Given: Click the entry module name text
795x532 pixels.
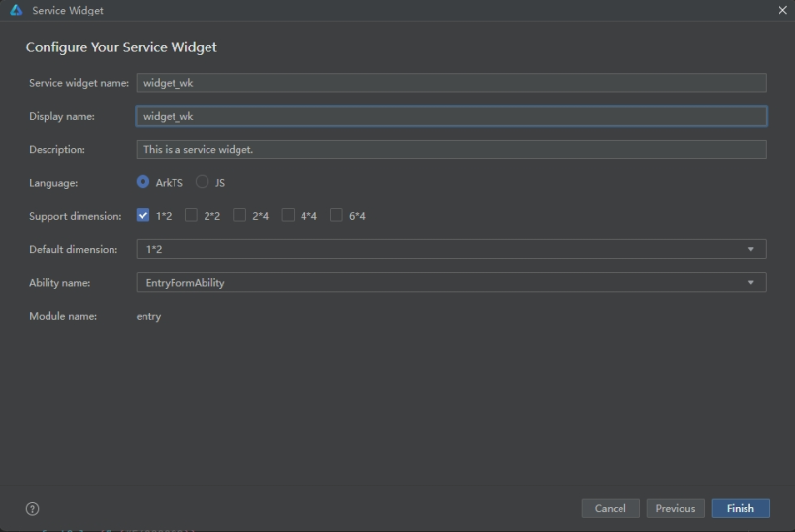Looking at the screenshot, I should point(148,316).
